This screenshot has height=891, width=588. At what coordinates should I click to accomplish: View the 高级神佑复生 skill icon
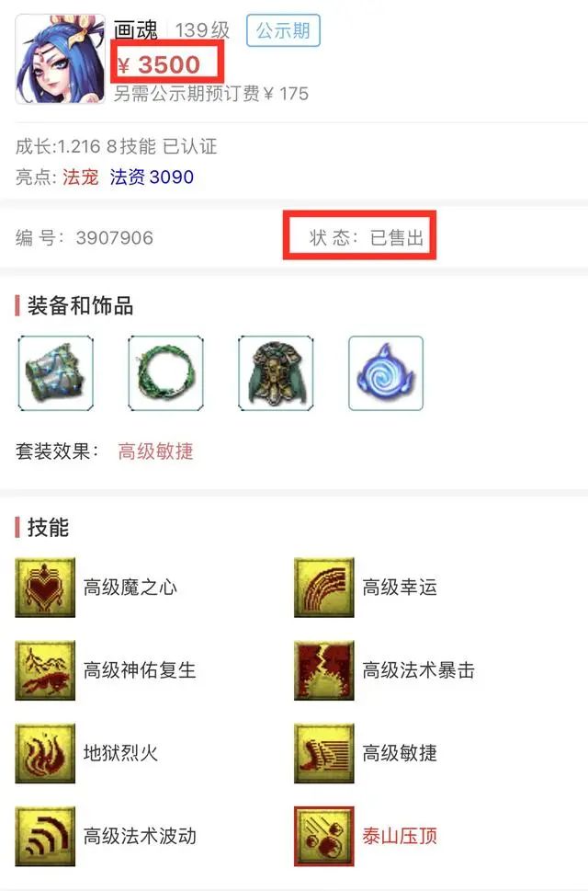tap(45, 670)
